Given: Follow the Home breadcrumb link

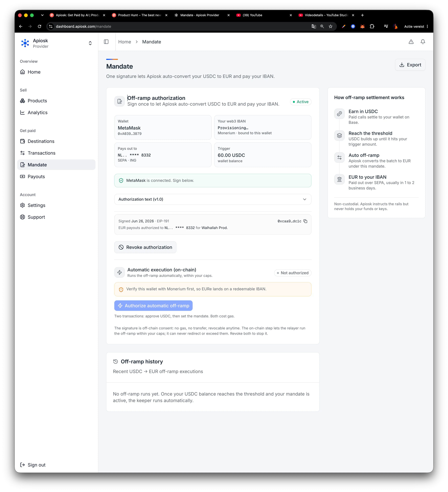Looking at the screenshot, I should (x=124, y=42).
